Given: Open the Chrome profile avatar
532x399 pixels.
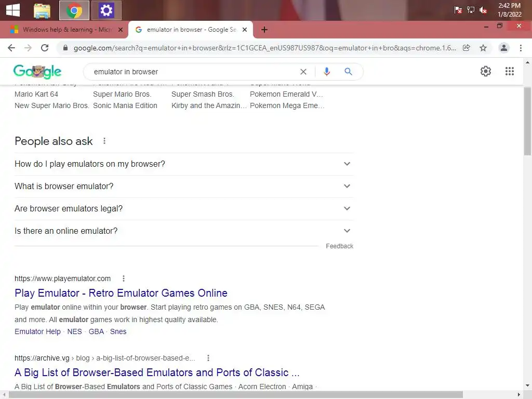Looking at the screenshot, I should (504, 48).
